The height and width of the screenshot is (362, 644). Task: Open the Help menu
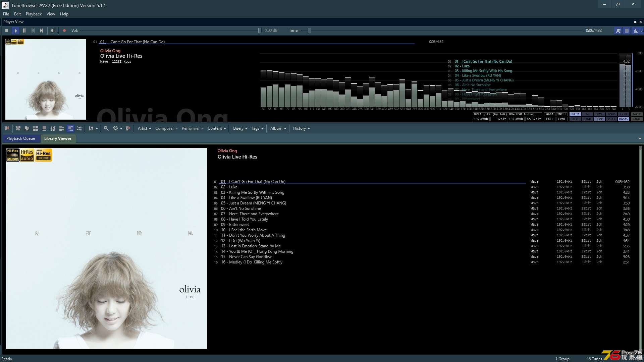[x=64, y=14]
